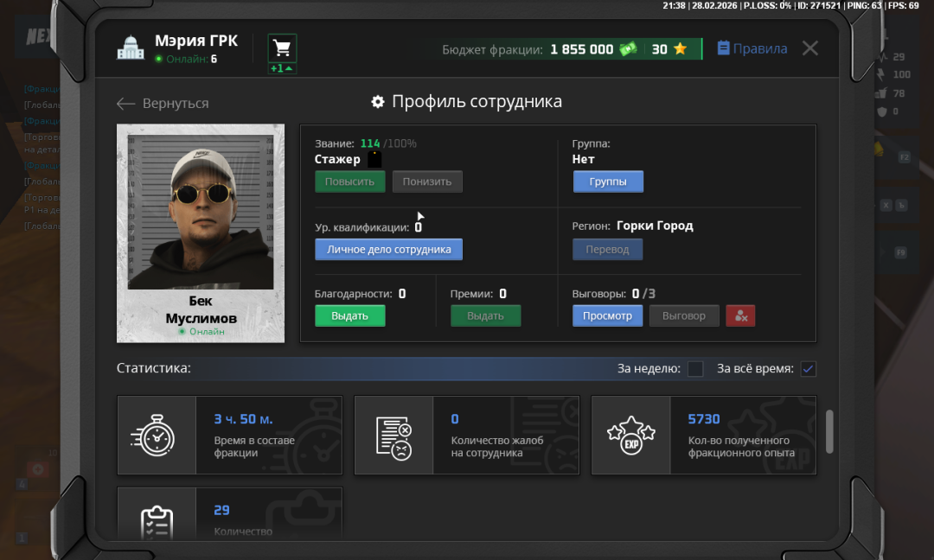The image size is (934, 560).
Task: Click the profile settings gear icon
Action: (x=377, y=102)
